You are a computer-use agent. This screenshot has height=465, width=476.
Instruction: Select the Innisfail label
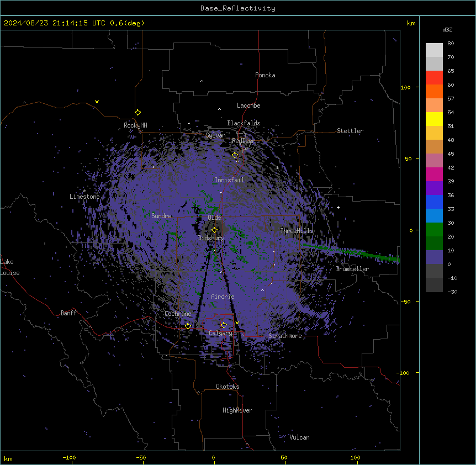[x=229, y=180]
